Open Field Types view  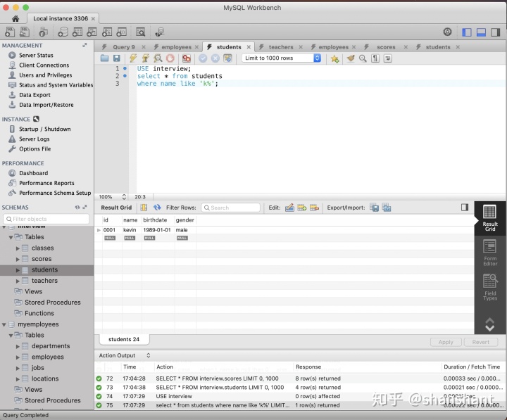coord(490,287)
